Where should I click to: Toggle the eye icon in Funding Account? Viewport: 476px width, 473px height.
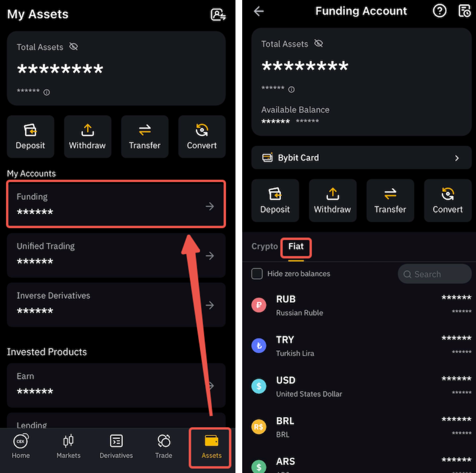click(x=318, y=43)
